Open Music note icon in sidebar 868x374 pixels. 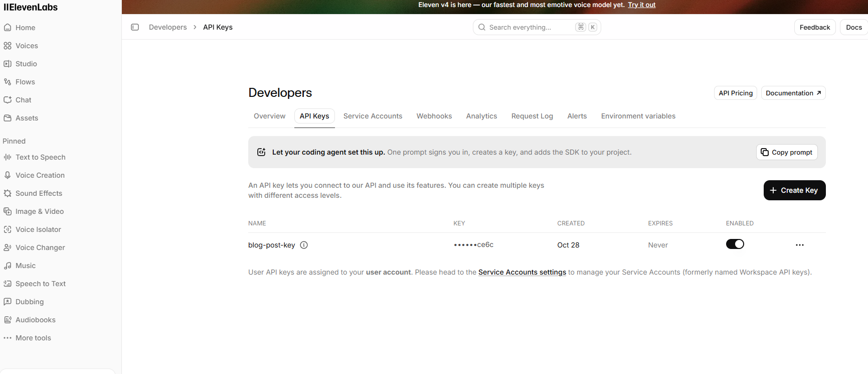(8, 266)
